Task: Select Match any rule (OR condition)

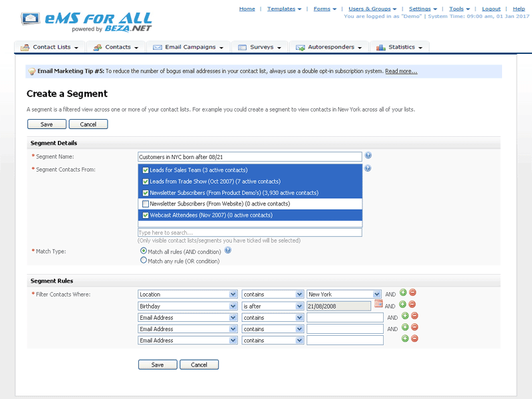Action: [144, 260]
